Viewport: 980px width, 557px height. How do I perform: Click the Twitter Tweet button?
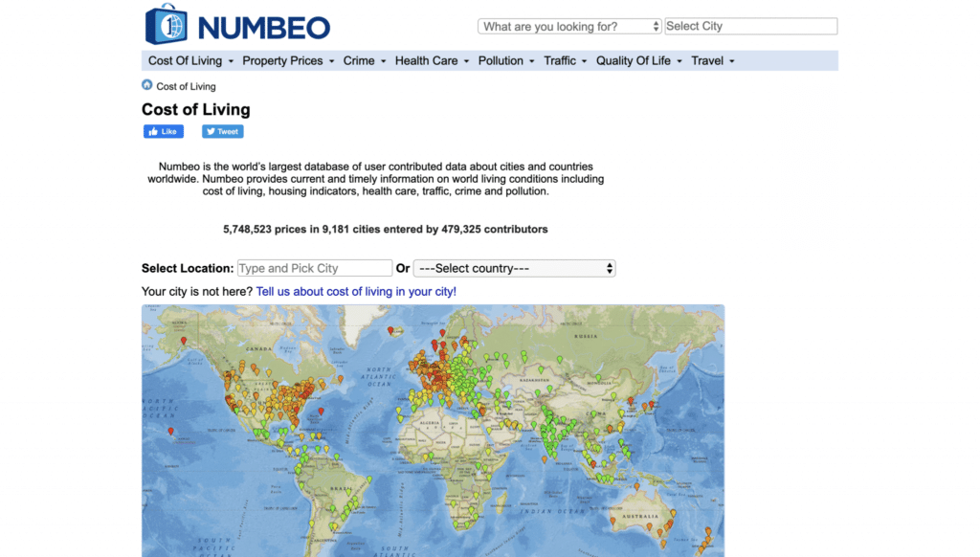(x=223, y=132)
